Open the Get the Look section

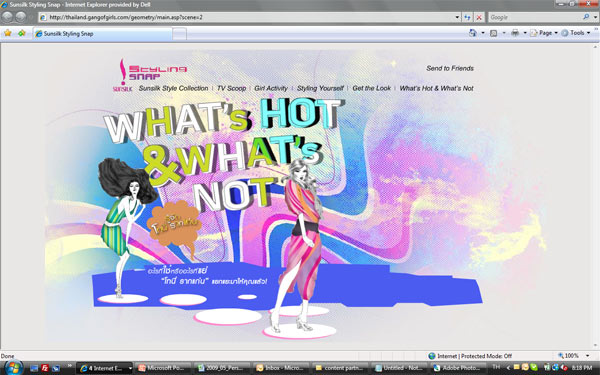click(x=372, y=88)
